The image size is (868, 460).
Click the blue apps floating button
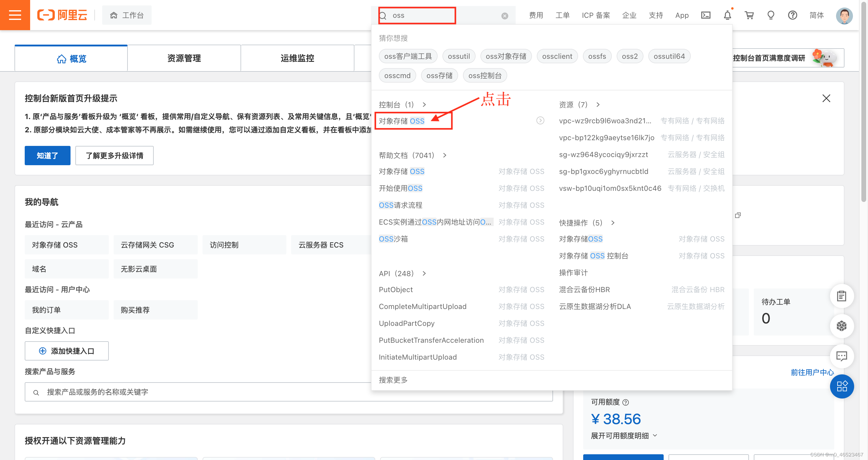coord(841,386)
